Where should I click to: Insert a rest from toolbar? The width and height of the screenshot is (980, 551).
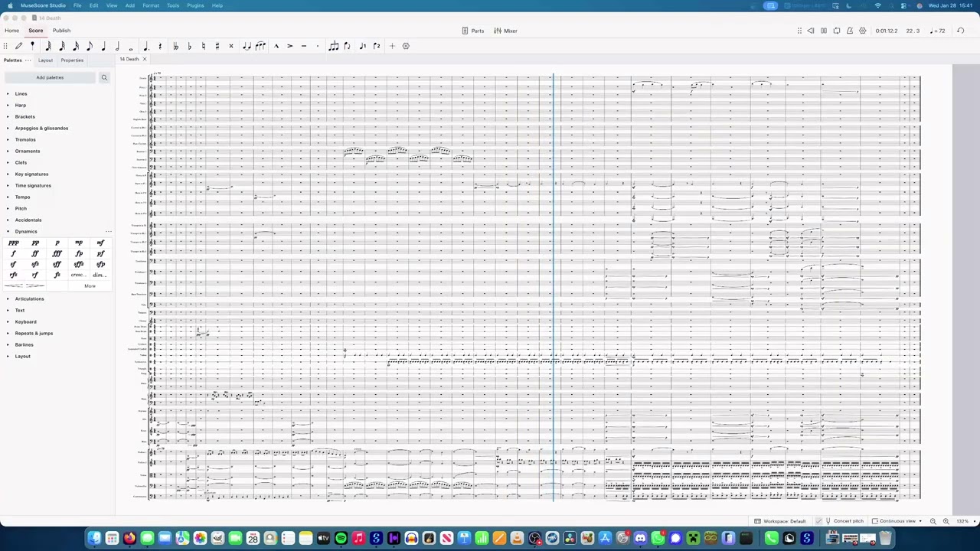point(160,46)
